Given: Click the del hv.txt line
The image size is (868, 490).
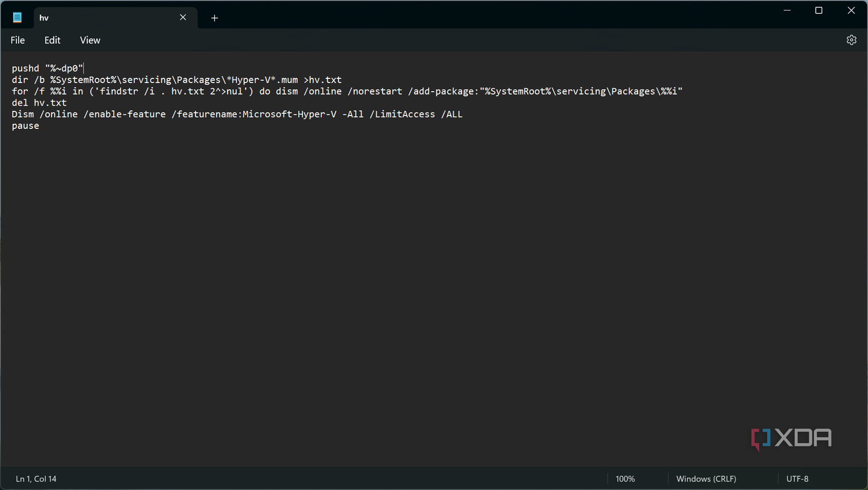Looking at the screenshot, I should tap(39, 103).
